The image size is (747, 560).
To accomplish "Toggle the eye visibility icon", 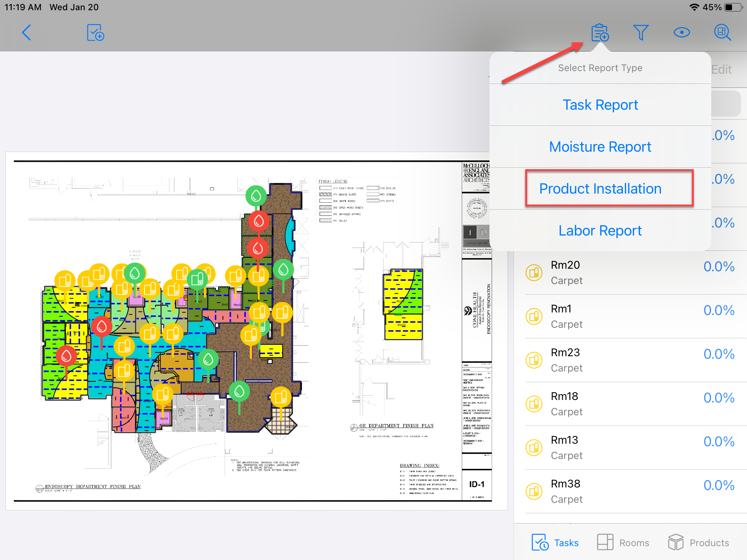I will click(x=681, y=33).
